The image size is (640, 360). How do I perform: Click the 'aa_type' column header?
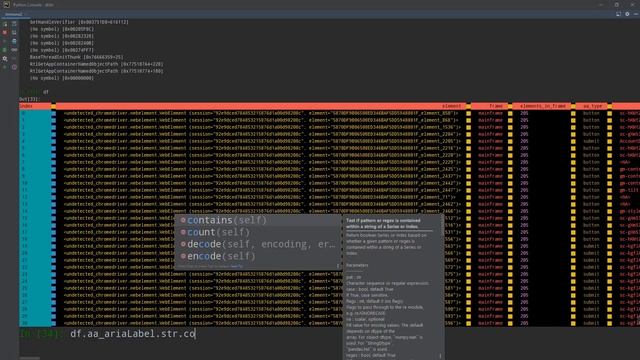point(593,106)
